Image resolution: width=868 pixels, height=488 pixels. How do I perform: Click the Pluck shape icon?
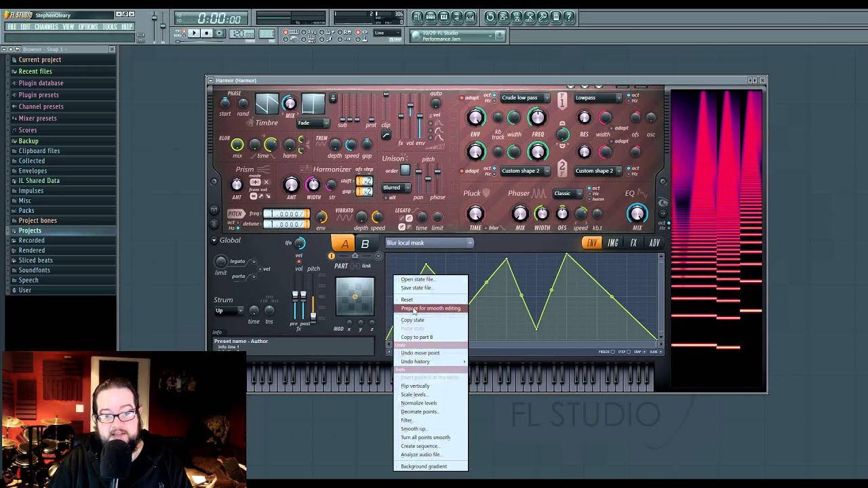[486, 193]
